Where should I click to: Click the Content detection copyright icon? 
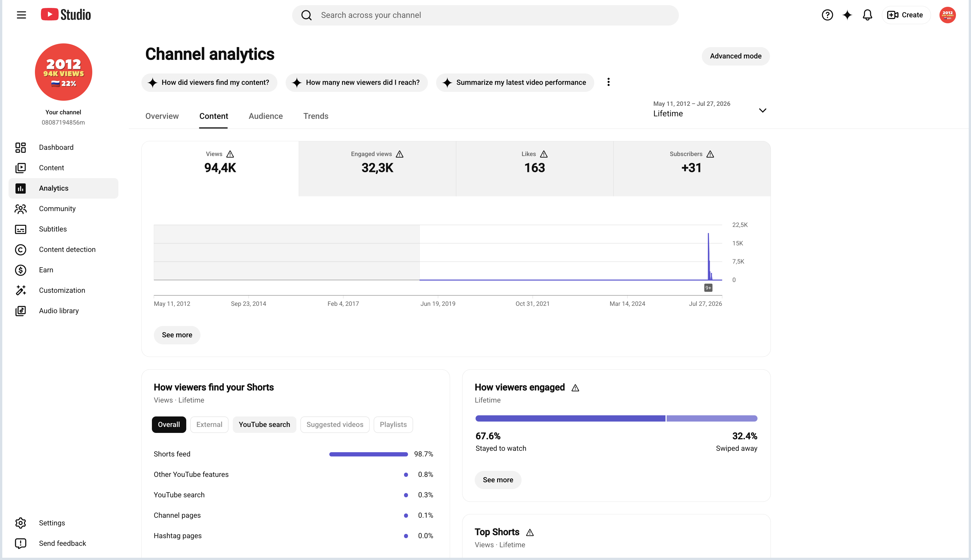click(x=20, y=250)
